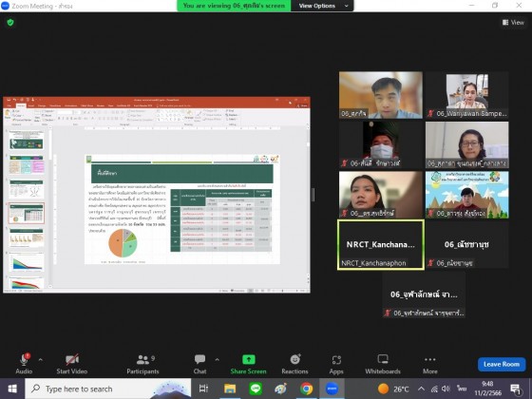Open the notification center icon
Viewport: 532px width, 399px height.
click(x=516, y=389)
